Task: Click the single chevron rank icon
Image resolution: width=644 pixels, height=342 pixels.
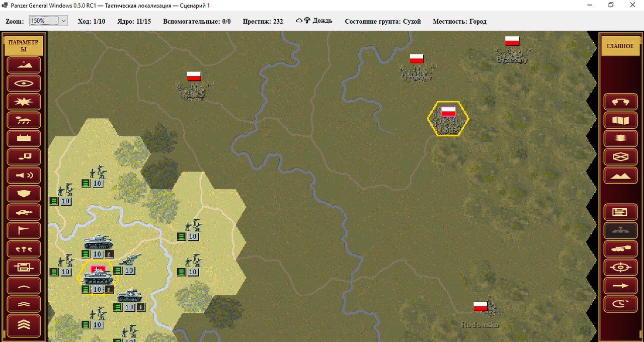Action: pyautogui.click(x=24, y=286)
